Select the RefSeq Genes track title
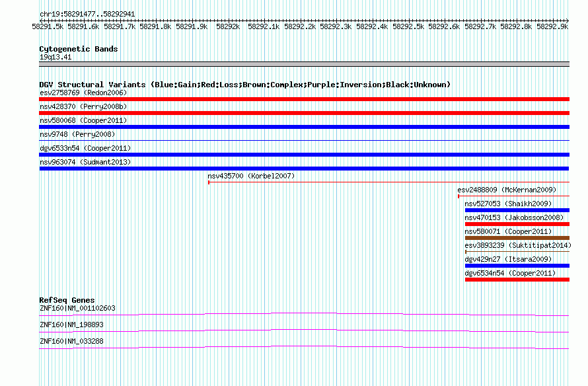Viewport: 588px width, 386px height. [67, 300]
